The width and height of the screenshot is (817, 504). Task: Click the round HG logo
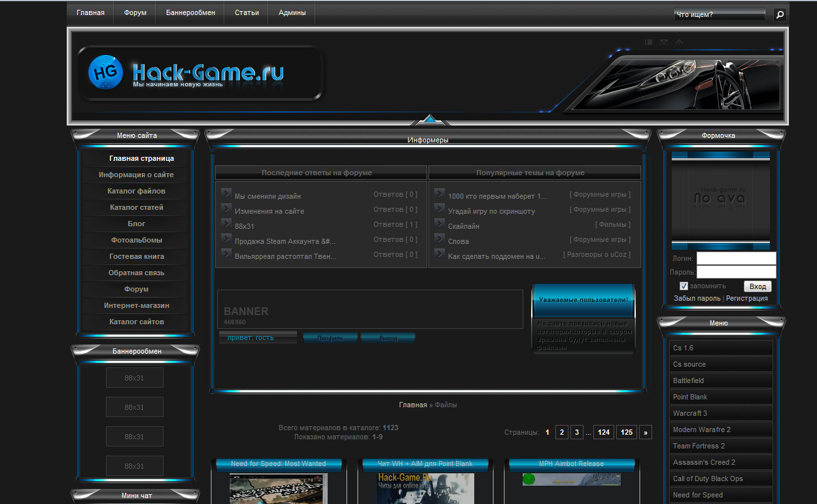point(105,71)
